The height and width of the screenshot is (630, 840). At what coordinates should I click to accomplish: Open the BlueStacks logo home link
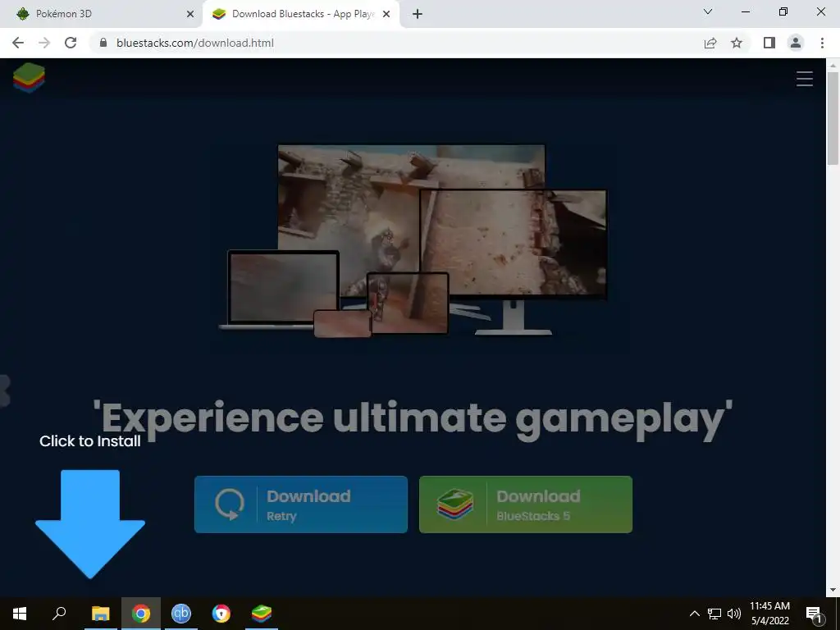(x=29, y=78)
